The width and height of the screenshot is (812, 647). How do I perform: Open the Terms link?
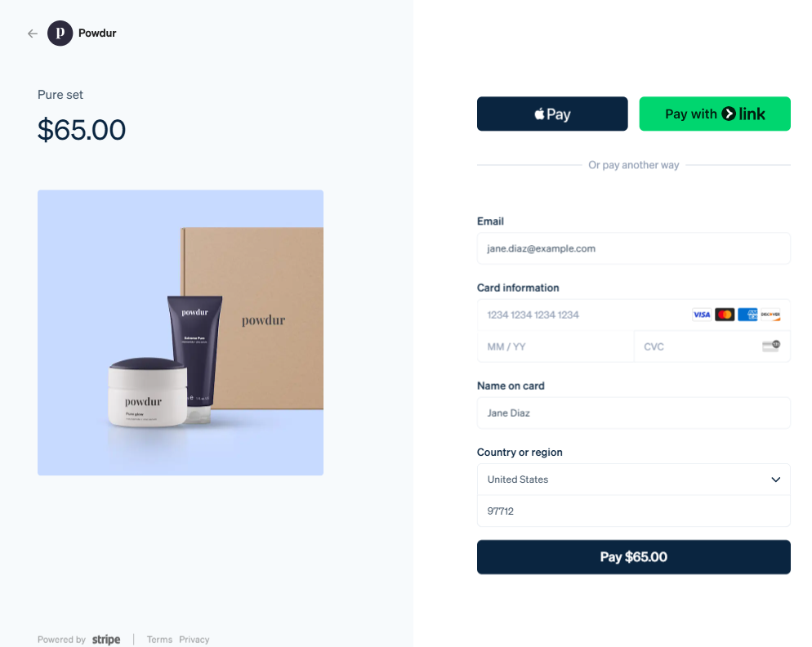(159, 640)
